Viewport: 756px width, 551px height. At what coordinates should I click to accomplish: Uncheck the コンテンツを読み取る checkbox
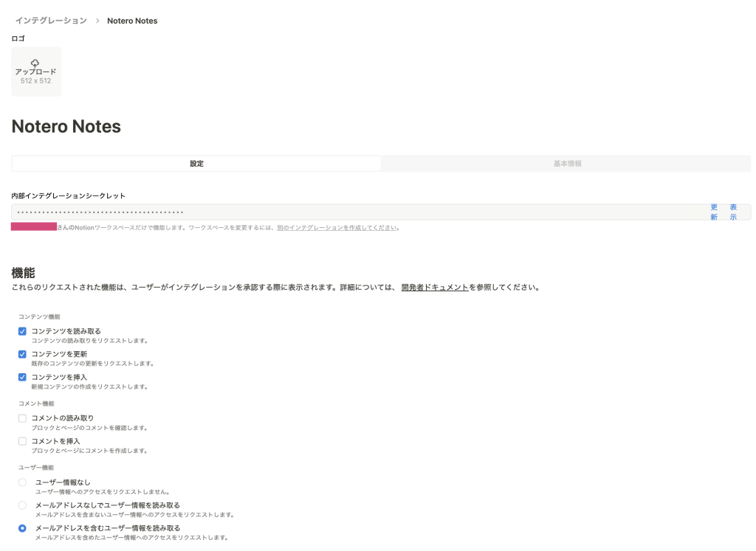tap(22, 331)
